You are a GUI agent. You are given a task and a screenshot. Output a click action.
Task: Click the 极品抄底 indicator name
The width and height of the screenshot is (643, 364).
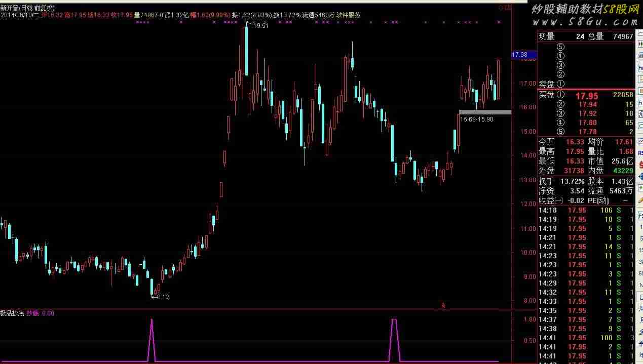12,313
